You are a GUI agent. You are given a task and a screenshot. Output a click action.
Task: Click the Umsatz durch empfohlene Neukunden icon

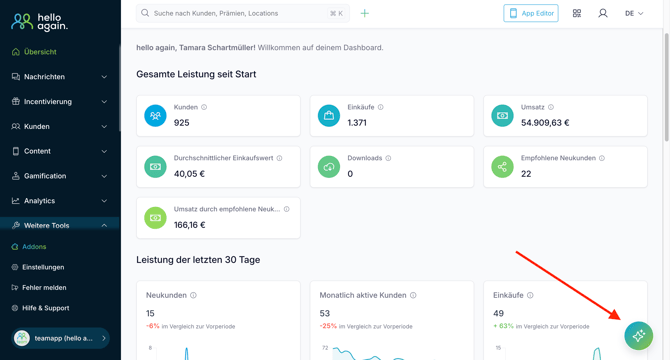tap(155, 218)
